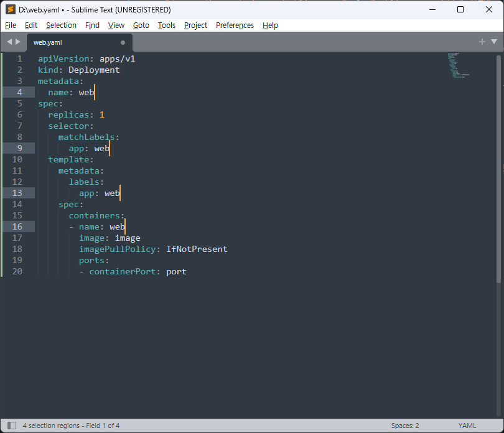Viewport: 504px width, 433px height.
Task: Open the Goto menu
Action: coord(141,25)
